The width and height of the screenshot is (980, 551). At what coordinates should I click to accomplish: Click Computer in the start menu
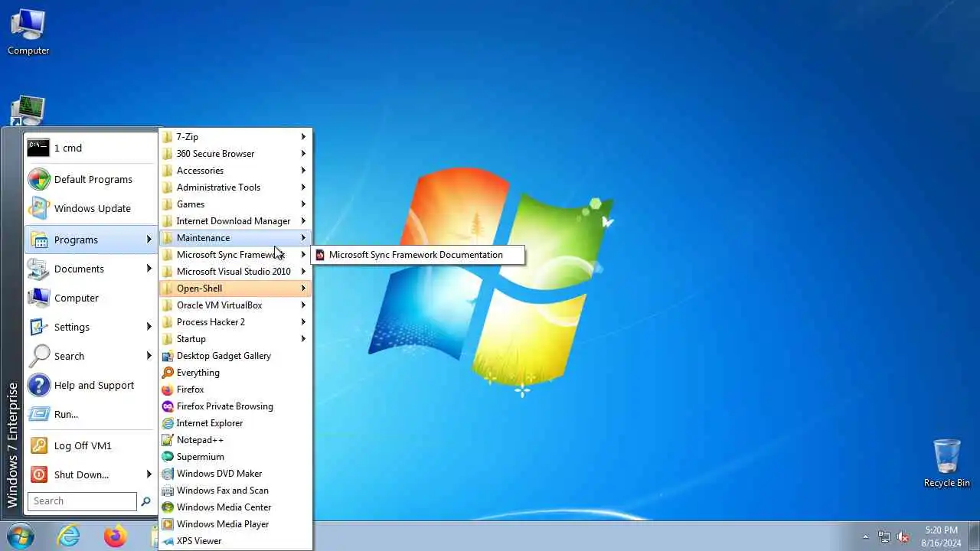[90, 298]
